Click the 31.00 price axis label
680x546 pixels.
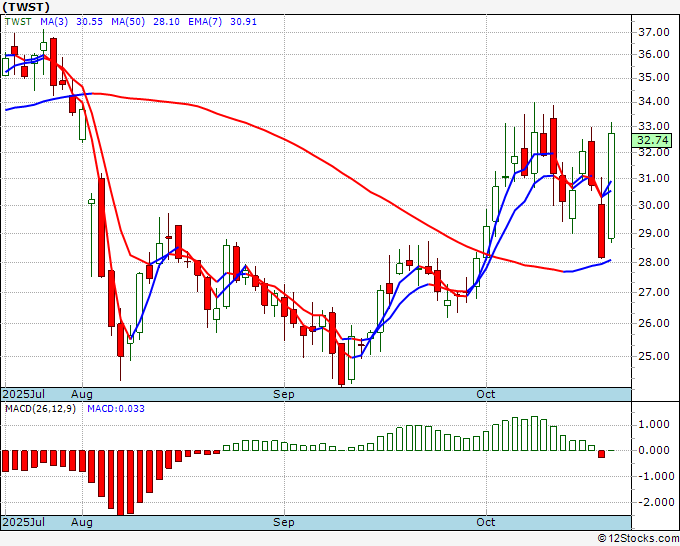pyautogui.click(x=654, y=178)
